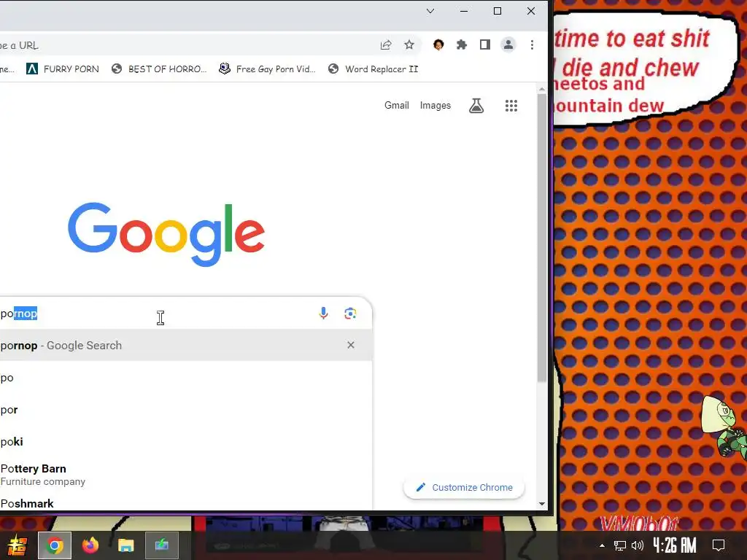Click the Google logo
The height and width of the screenshot is (560, 747).
tap(166, 234)
